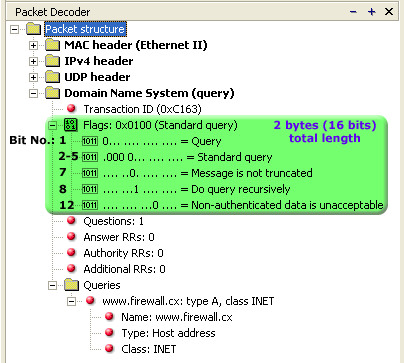
Task: Expand the MAC header (Ethernet II) node
Action: [x=33, y=45]
